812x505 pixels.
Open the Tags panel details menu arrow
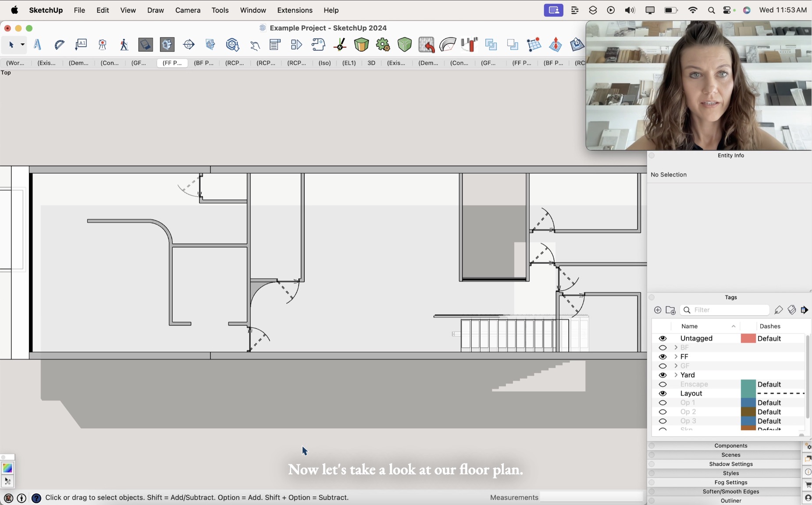(x=805, y=310)
